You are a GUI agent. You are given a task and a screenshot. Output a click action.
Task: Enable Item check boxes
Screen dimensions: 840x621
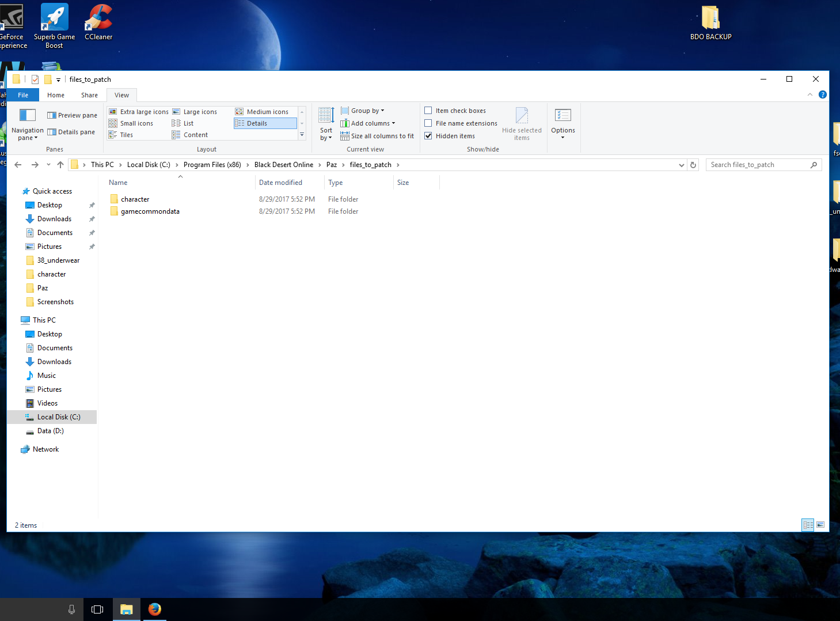click(428, 111)
